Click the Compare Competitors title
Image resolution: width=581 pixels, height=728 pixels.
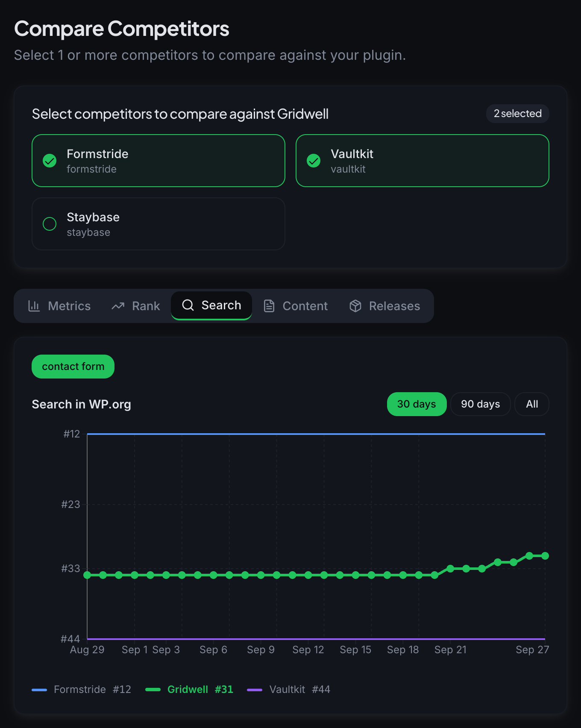click(x=122, y=29)
